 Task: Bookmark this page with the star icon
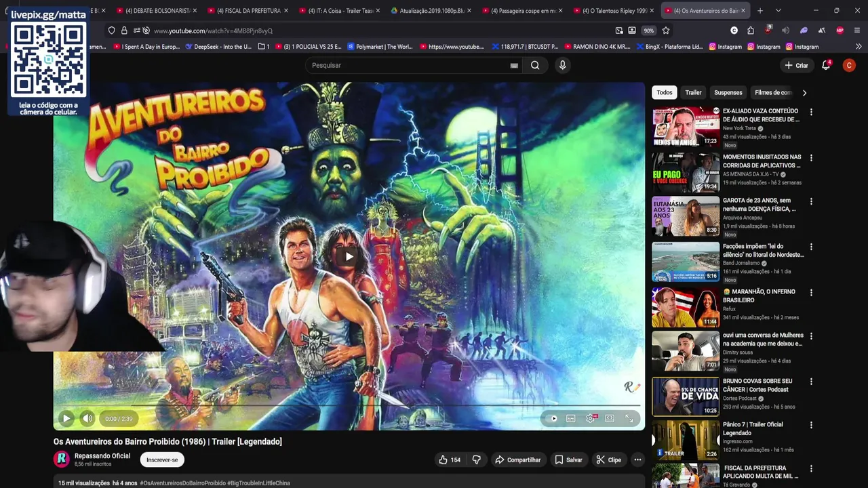(x=666, y=30)
